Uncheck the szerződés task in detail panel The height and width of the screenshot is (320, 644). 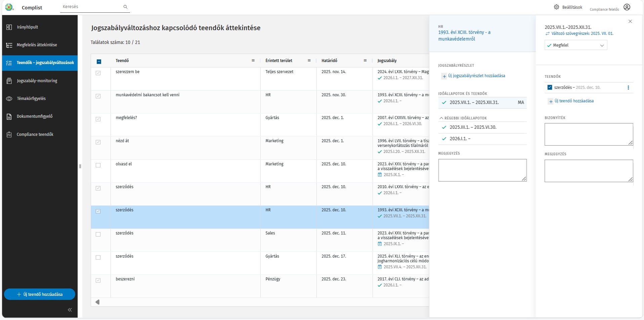pyautogui.click(x=550, y=88)
